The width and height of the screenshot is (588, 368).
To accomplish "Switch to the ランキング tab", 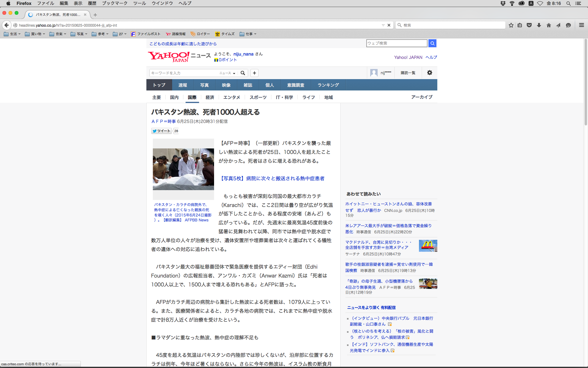I will (x=328, y=85).
